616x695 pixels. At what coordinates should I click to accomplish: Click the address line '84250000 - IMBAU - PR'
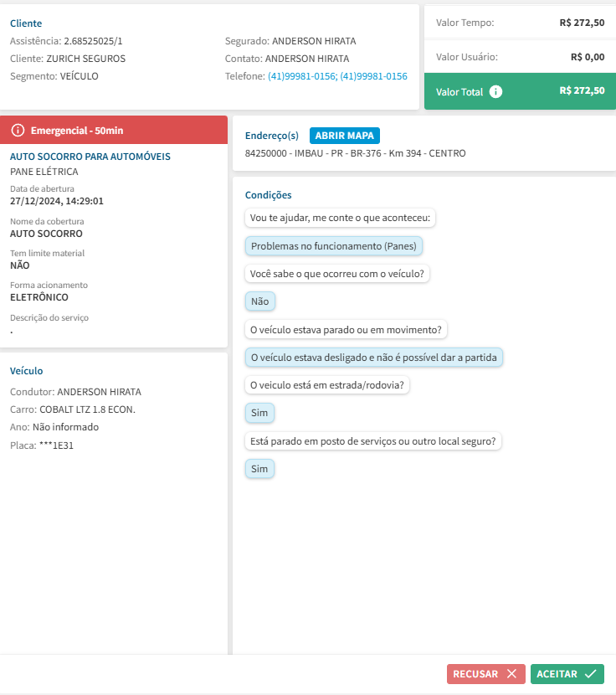coord(356,153)
